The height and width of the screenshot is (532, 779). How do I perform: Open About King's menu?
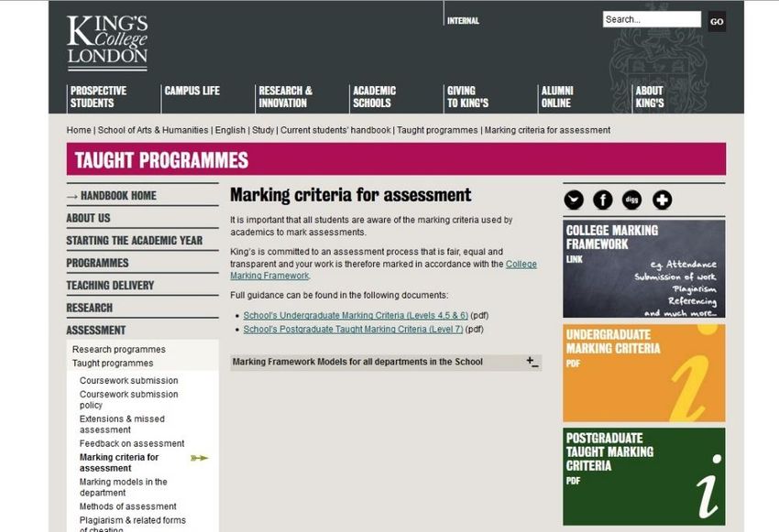pyautogui.click(x=650, y=97)
